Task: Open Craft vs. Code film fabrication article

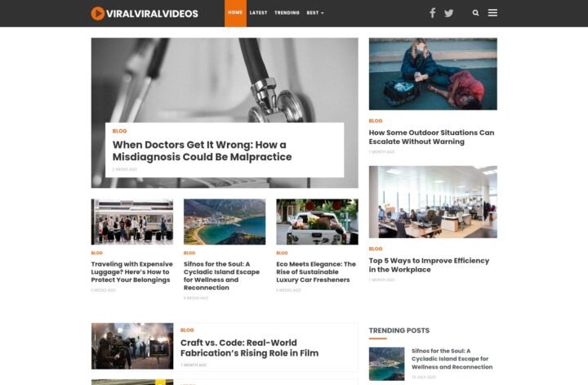Action: coord(249,348)
